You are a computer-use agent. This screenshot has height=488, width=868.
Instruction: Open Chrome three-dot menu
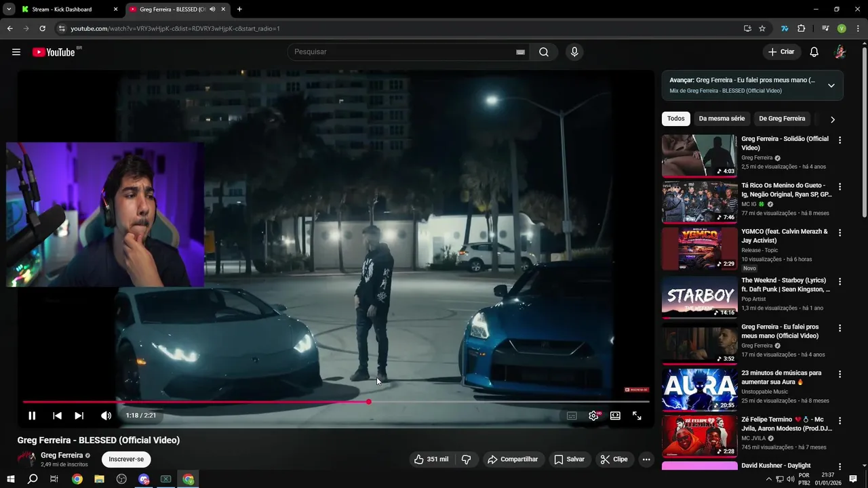point(857,28)
